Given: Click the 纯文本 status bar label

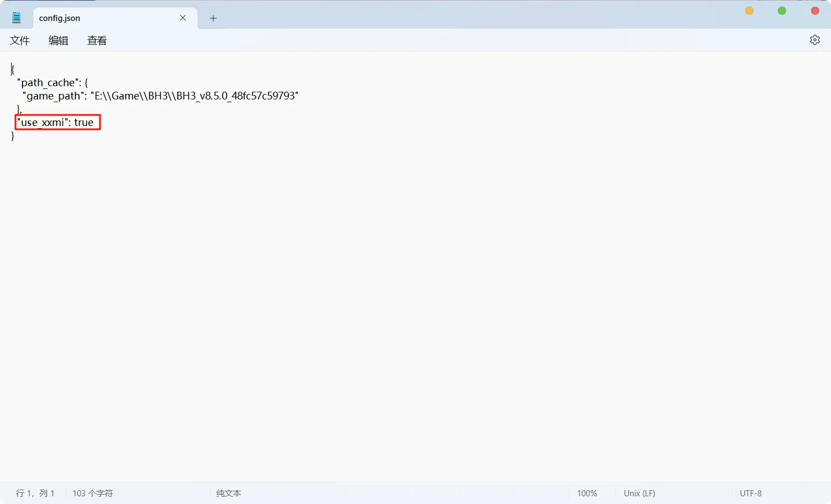Looking at the screenshot, I should 228,493.
